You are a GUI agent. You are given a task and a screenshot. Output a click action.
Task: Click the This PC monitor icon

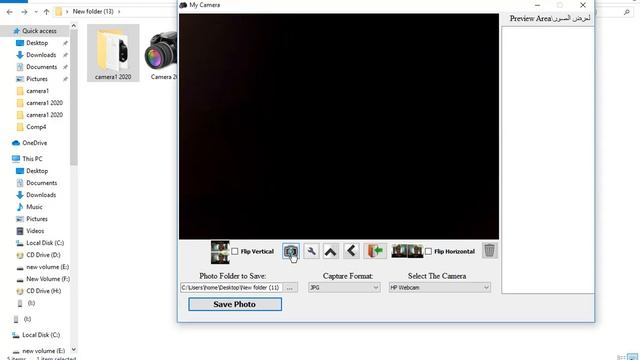(16, 159)
